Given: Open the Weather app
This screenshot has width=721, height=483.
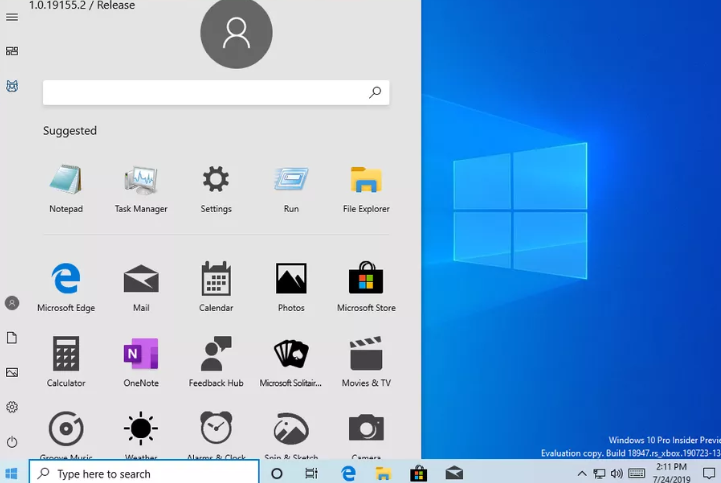Looking at the screenshot, I should [x=141, y=435].
